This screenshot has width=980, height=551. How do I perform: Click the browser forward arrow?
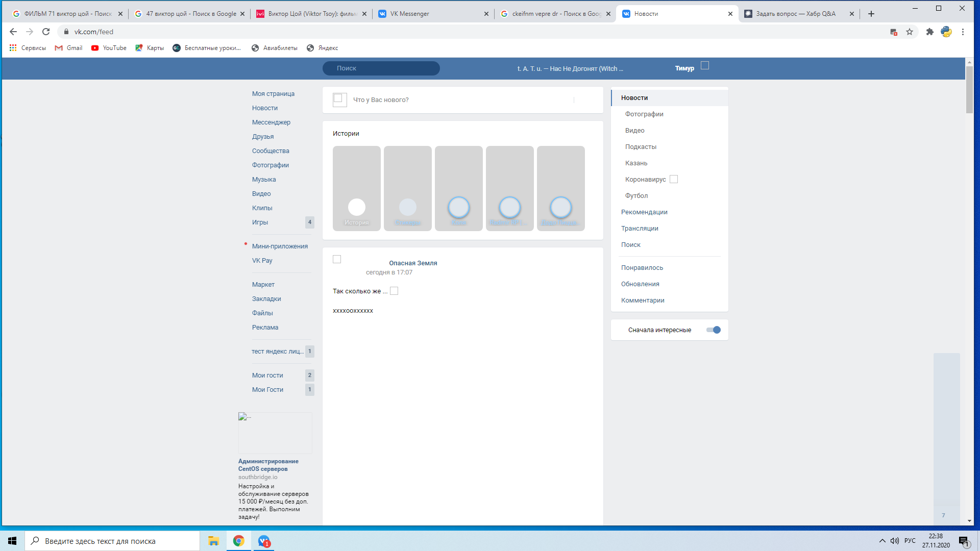point(30,32)
